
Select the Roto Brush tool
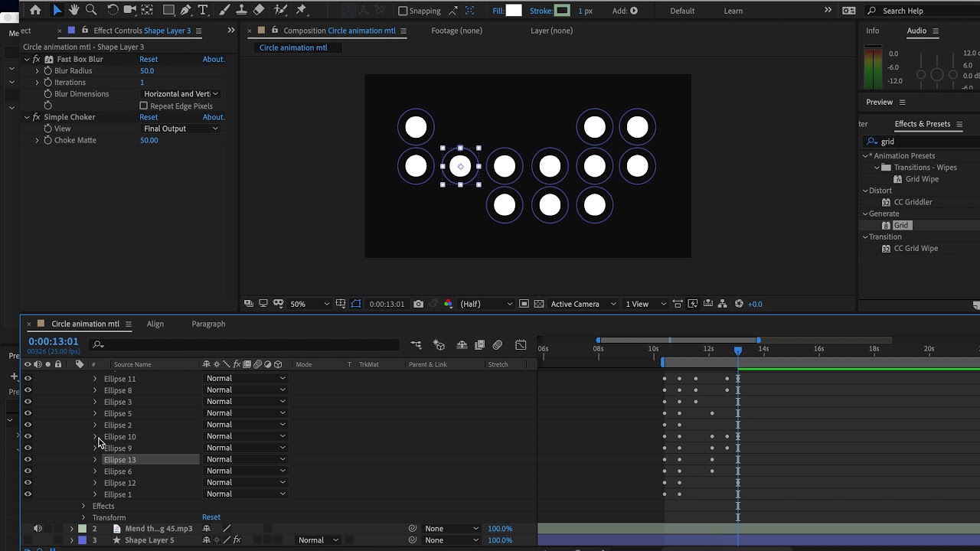pos(281,10)
